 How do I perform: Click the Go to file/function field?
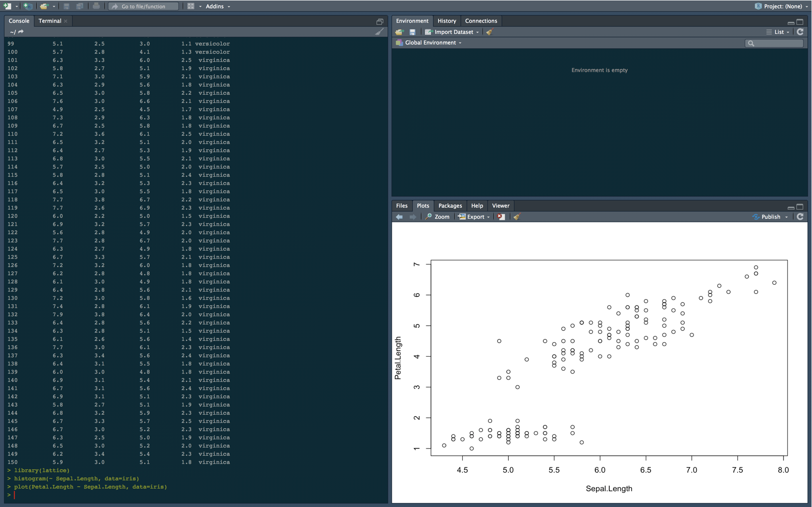(143, 6)
